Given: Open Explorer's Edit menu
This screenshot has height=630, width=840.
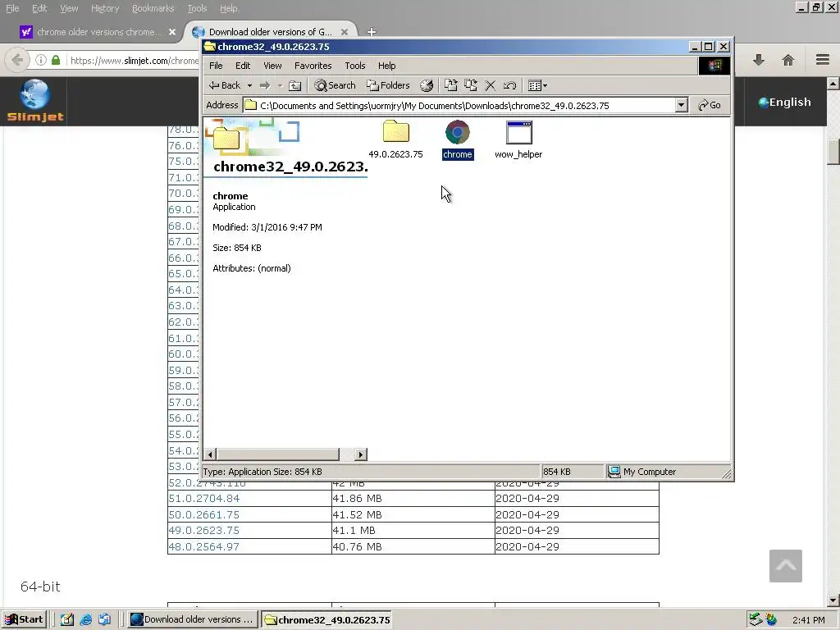Looking at the screenshot, I should click(x=243, y=66).
